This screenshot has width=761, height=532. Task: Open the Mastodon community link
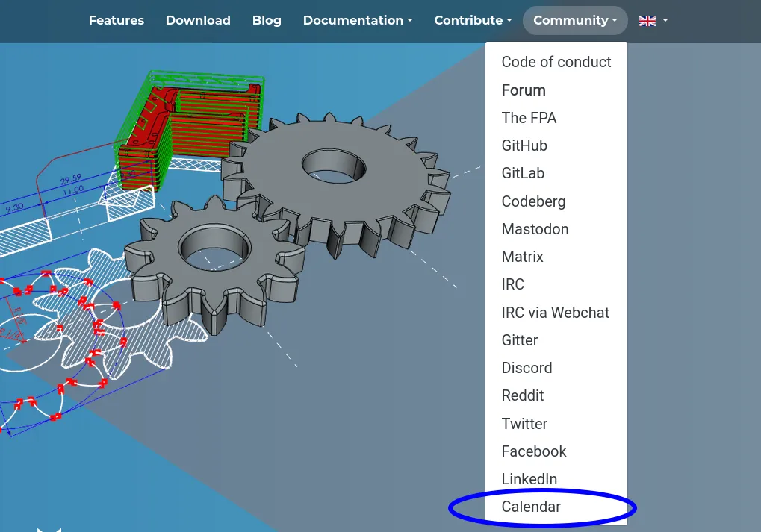tap(535, 229)
